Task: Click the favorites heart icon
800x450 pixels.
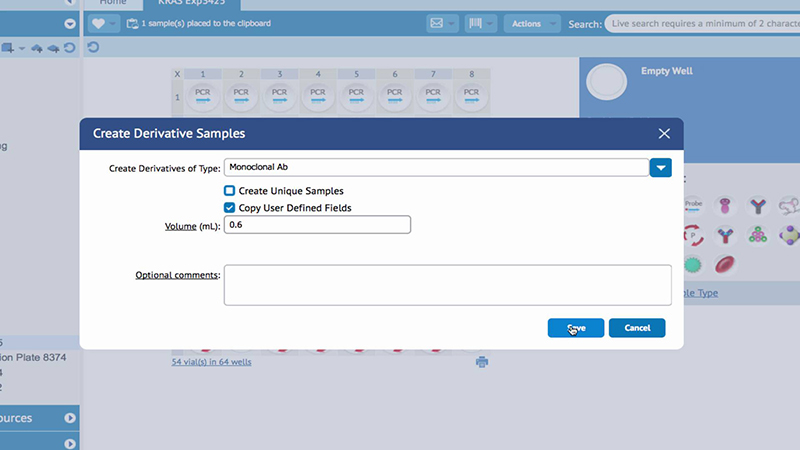Action: click(98, 23)
